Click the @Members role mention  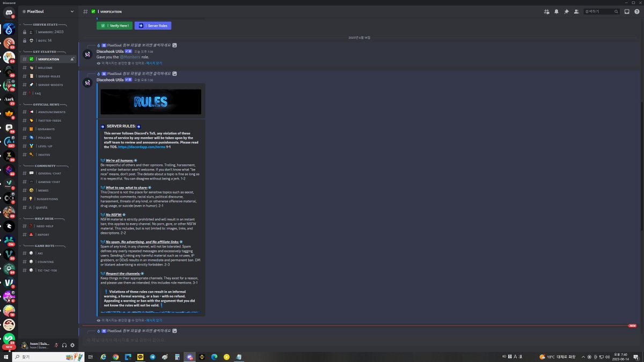pos(129,57)
